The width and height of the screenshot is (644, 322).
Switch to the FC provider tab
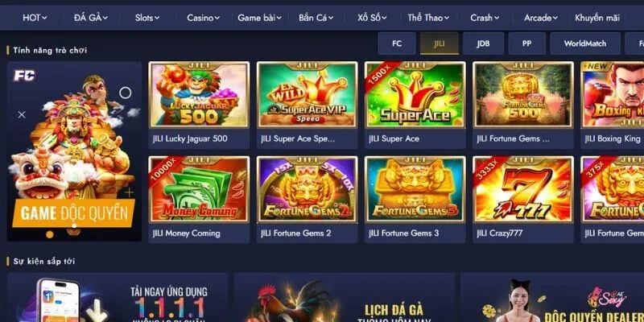(397, 43)
